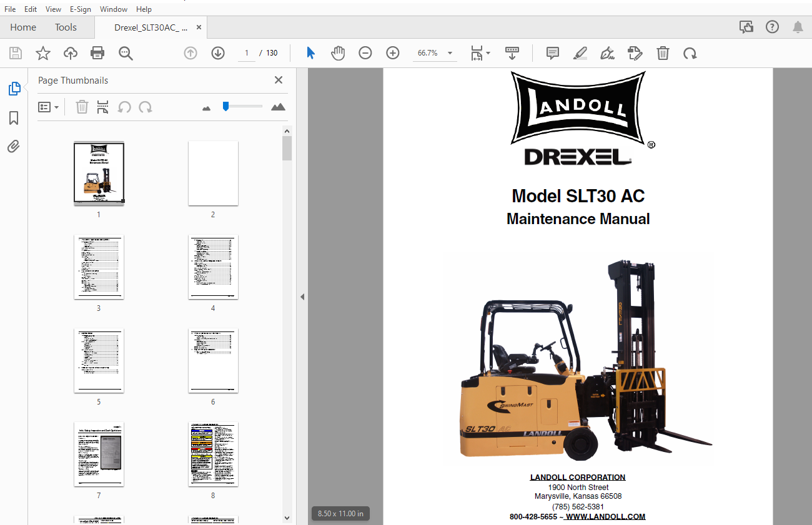812x525 pixels.
Task: Add file to starred with star icon
Action: coord(43,53)
